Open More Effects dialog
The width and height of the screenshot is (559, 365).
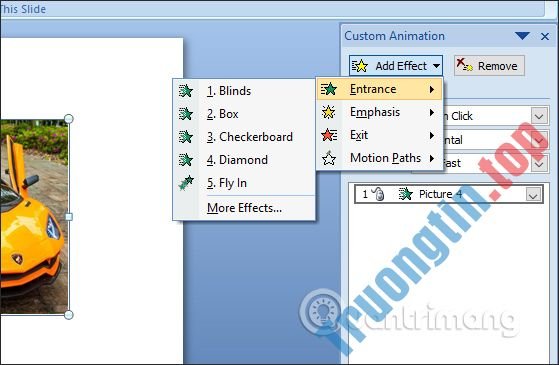[244, 208]
